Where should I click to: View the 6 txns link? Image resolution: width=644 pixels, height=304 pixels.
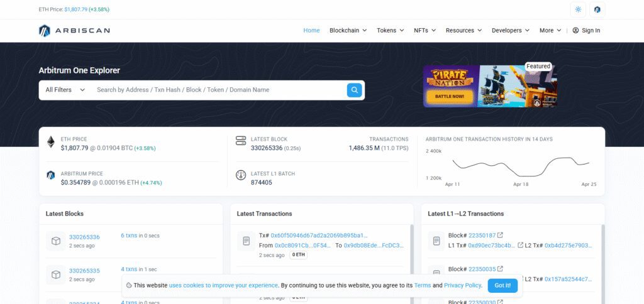pos(129,236)
